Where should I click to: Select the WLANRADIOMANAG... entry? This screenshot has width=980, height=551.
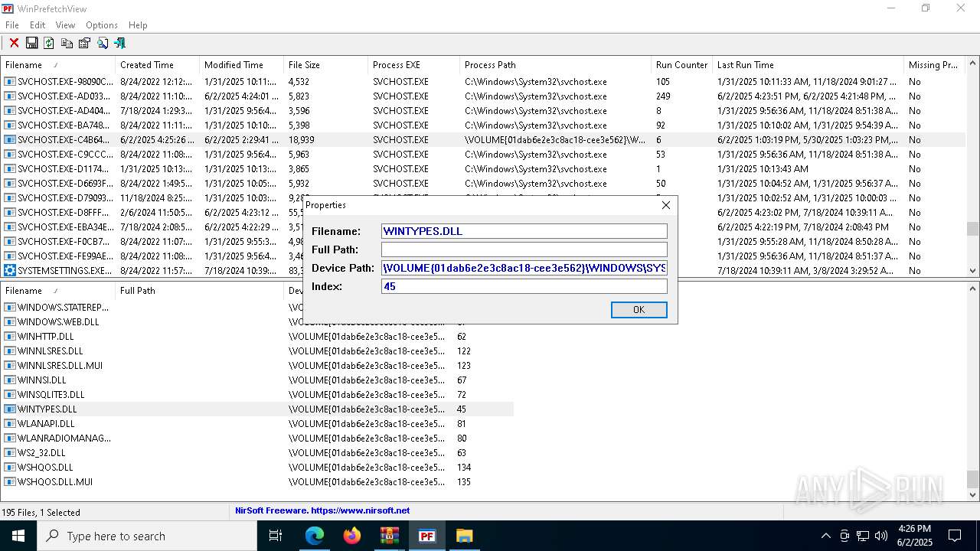(x=257, y=439)
